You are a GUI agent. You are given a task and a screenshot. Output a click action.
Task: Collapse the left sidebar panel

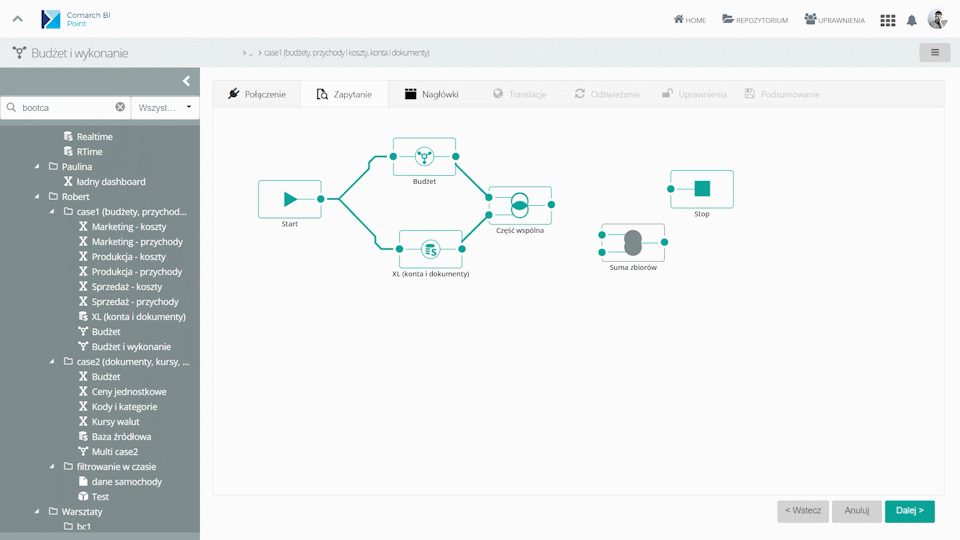pos(186,81)
